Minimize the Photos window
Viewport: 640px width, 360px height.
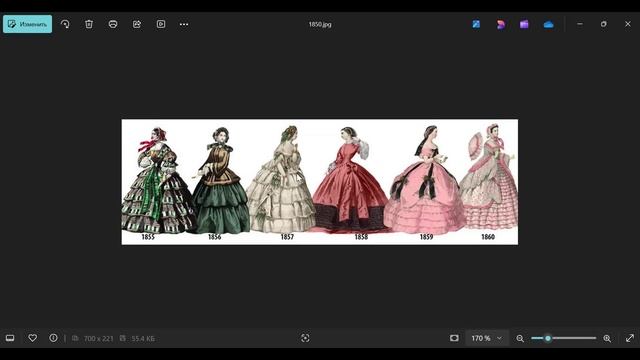580,24
